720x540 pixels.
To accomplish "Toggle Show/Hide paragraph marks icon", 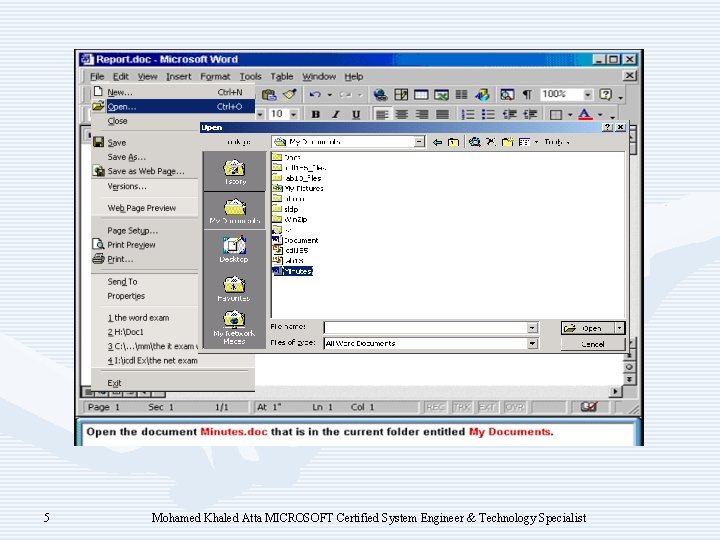I will [x=527, y=95].
